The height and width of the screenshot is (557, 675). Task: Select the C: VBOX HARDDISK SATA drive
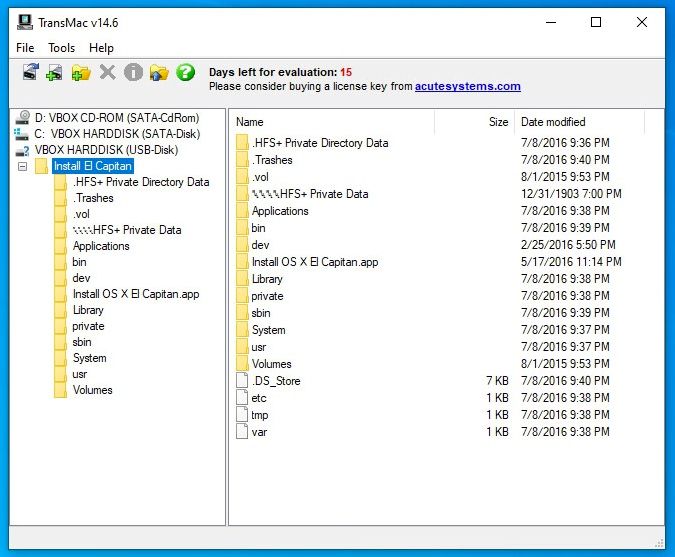(x=116, y=134)
